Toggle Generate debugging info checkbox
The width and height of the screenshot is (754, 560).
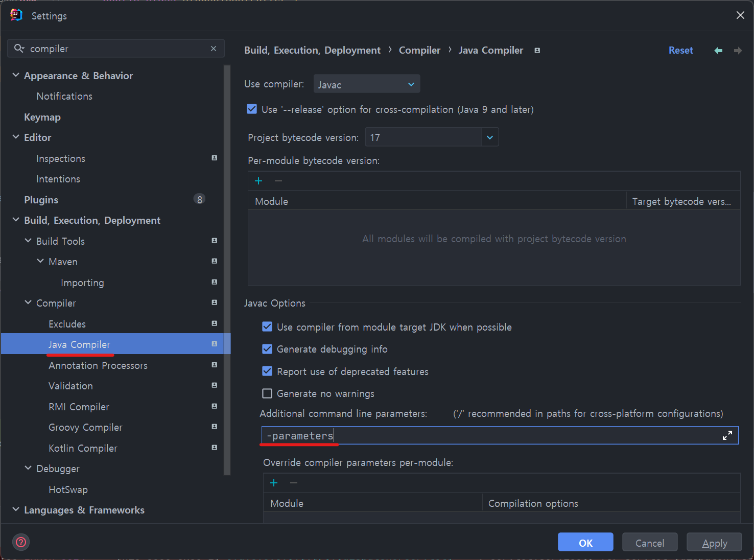click(x=267, y=349)
